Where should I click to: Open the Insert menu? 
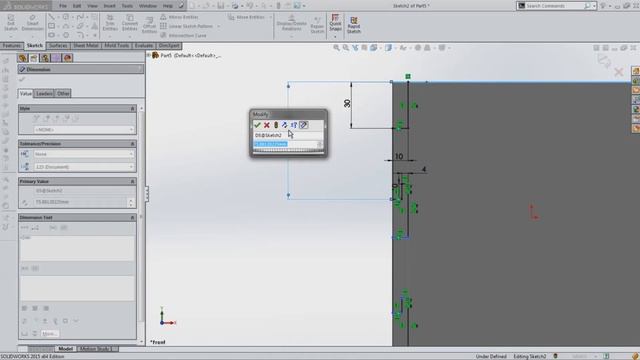tap(109, 6)
